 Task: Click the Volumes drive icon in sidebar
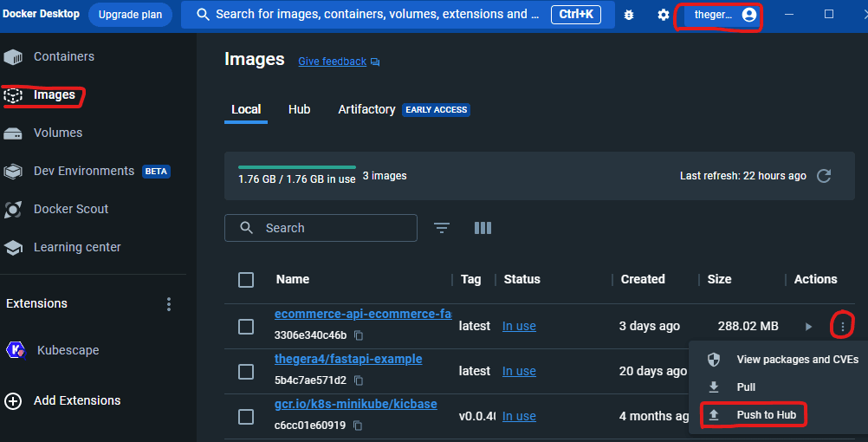[13, 133]
